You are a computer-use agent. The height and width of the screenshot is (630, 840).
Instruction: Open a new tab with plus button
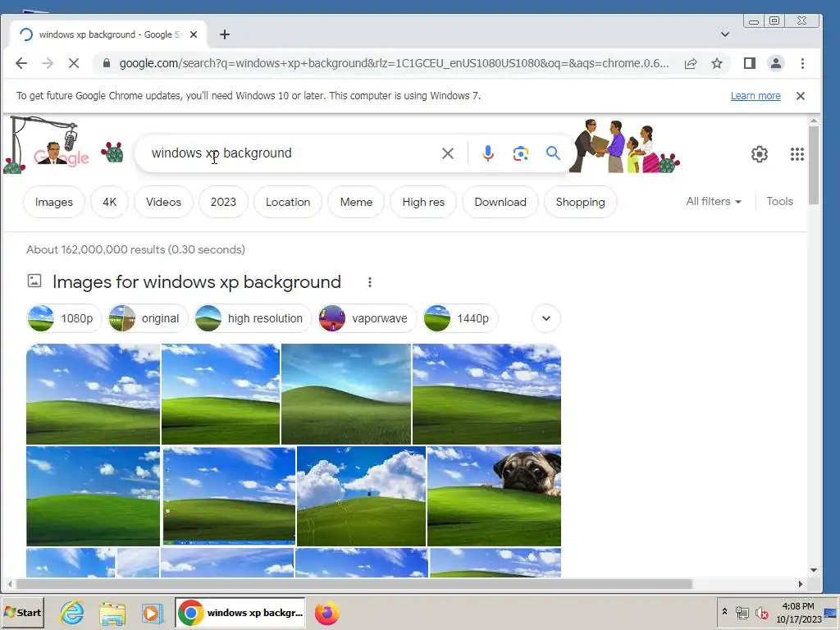point(225,34)
